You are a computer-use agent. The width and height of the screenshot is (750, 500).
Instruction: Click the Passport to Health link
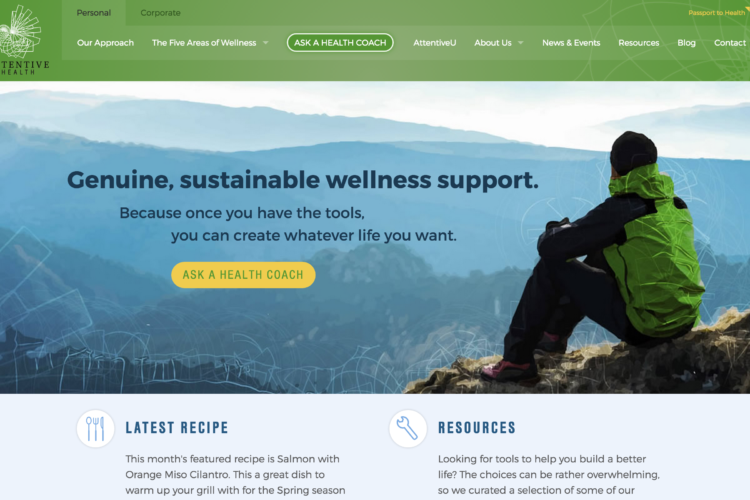717,13
